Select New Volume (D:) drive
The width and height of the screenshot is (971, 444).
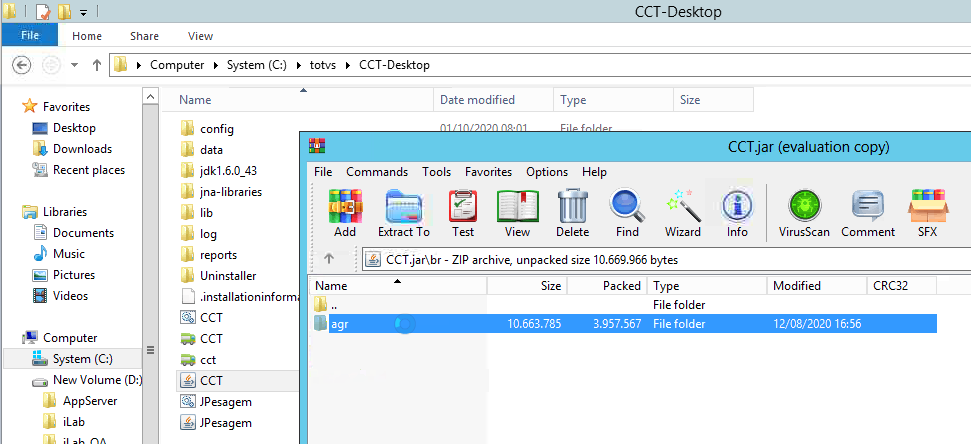87,380
